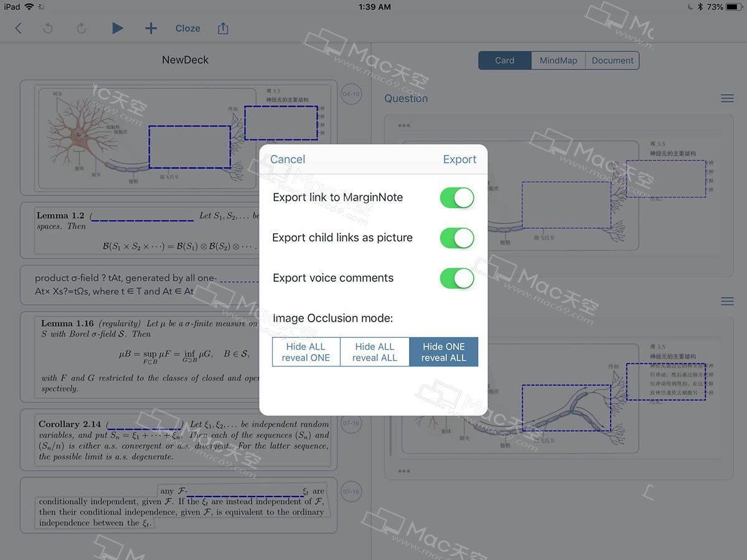The height and width of the screenshot is (560, 747).
Task: Open the neuron diagram card in deck
Action: [x=178, y=138]
